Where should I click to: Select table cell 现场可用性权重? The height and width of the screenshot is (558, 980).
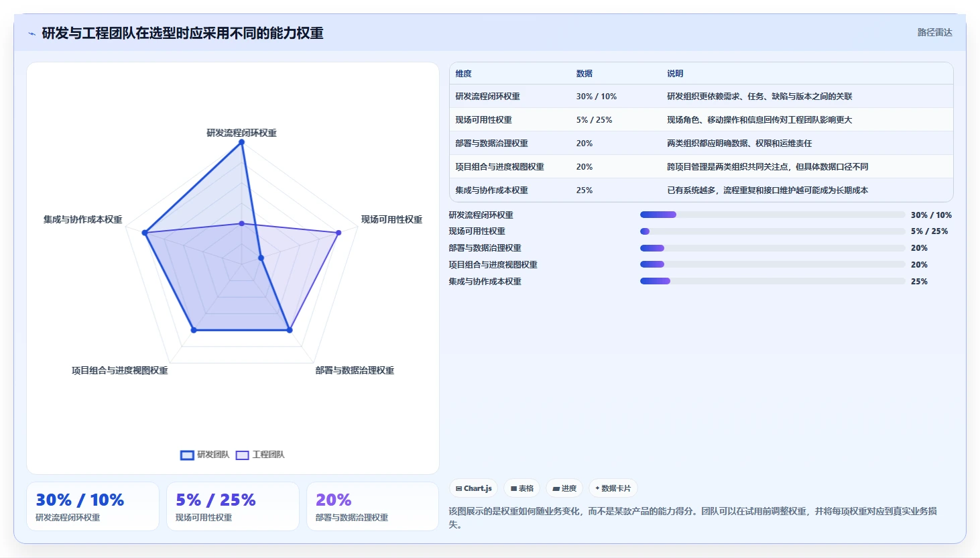pos(484,120)
